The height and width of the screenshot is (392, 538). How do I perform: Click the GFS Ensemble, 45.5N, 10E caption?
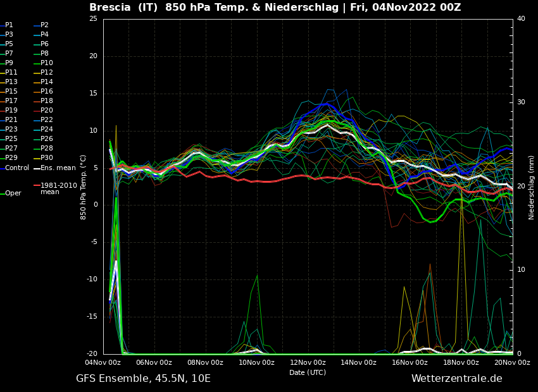pyautogui.click(x=143, y=379)
